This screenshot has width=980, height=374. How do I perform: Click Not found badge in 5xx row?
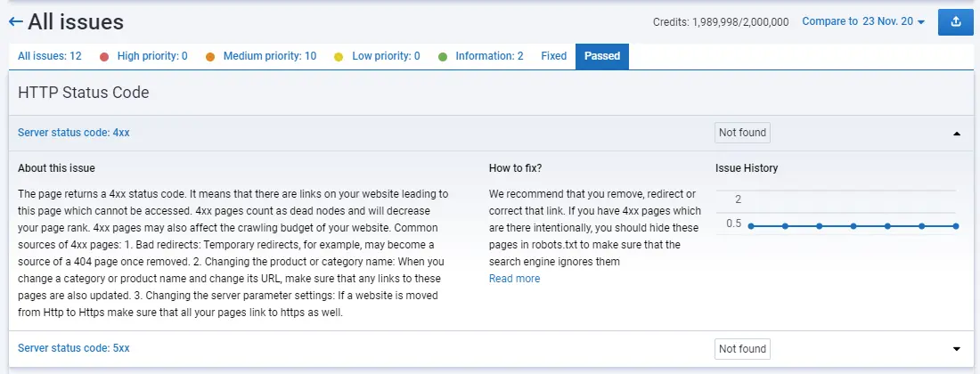coord(742,348)
